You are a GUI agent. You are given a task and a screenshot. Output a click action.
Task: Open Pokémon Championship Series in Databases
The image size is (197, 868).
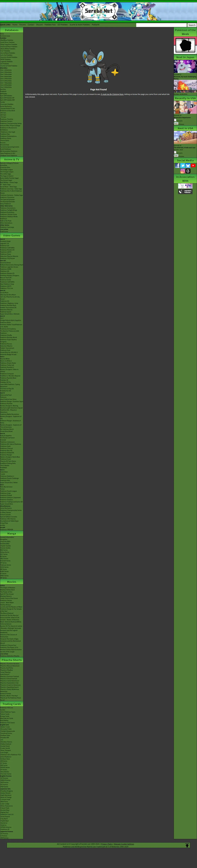[11, 123]
